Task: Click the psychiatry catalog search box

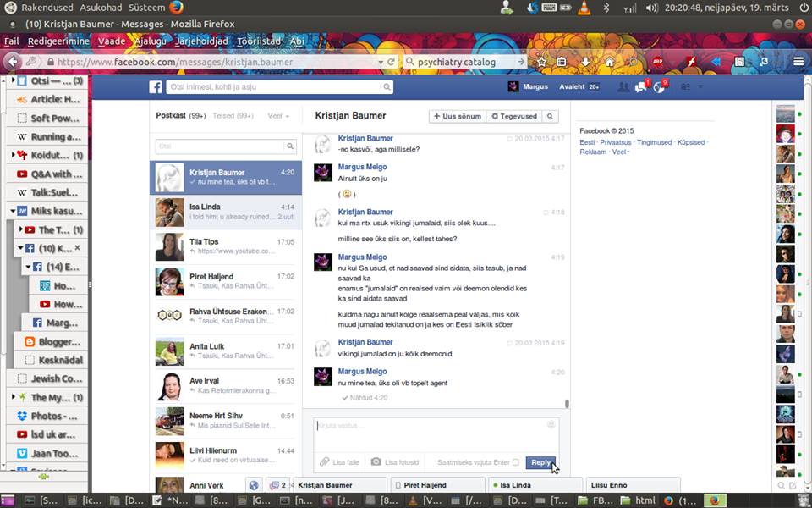Action: tap(465, 62)
